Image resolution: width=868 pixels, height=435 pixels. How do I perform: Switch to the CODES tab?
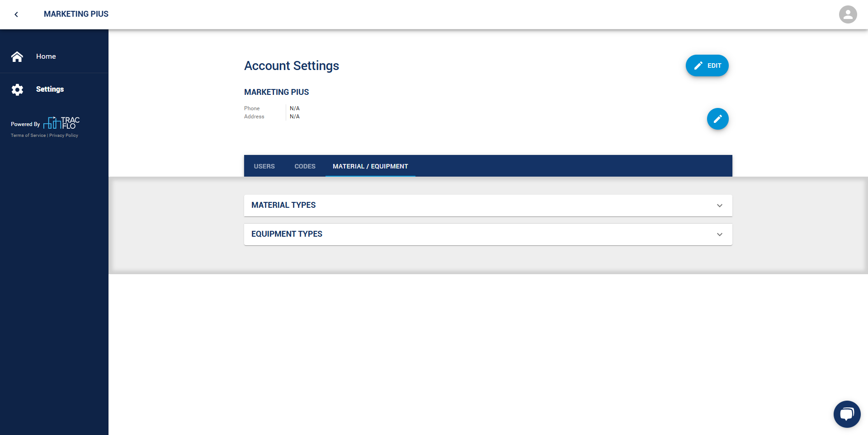[x=305, y=166]
